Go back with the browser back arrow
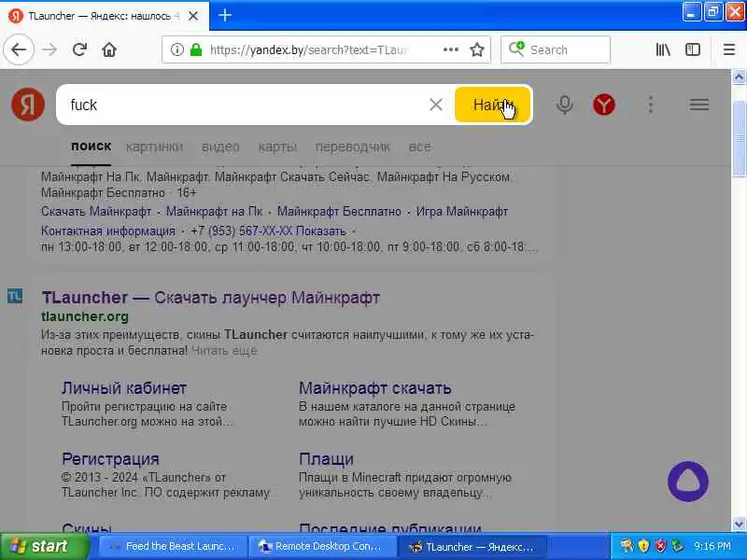Screen dimensions: 747x560 (x=19, y=49)
